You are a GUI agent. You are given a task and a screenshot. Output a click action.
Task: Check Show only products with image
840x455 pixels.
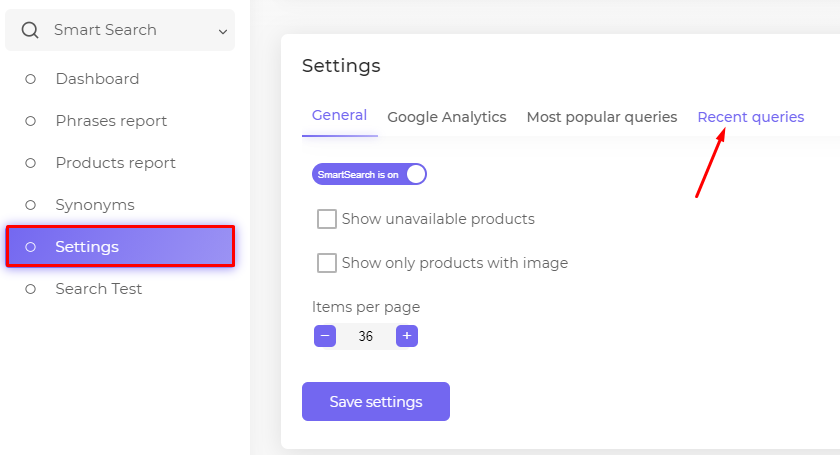click(327, 263)
